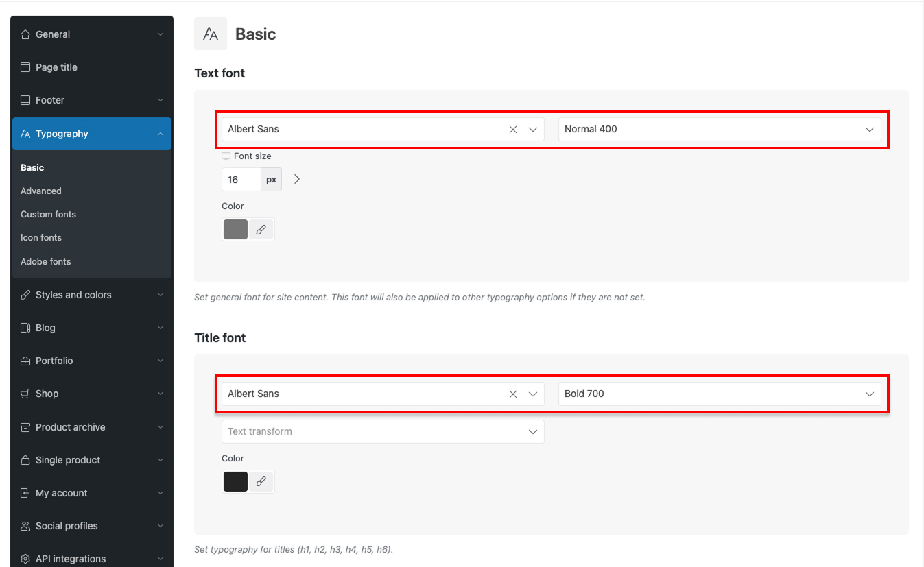Click the gray Text font color swatch

point(235,230)
